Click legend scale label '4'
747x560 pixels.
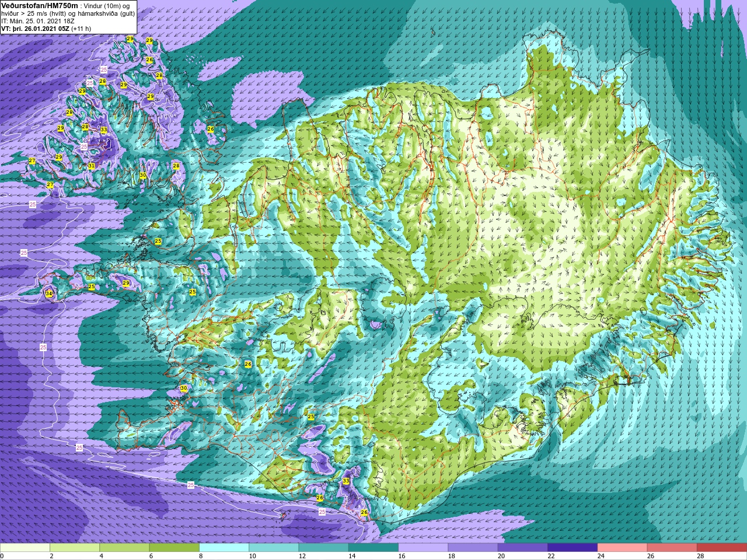coord(101,556)
